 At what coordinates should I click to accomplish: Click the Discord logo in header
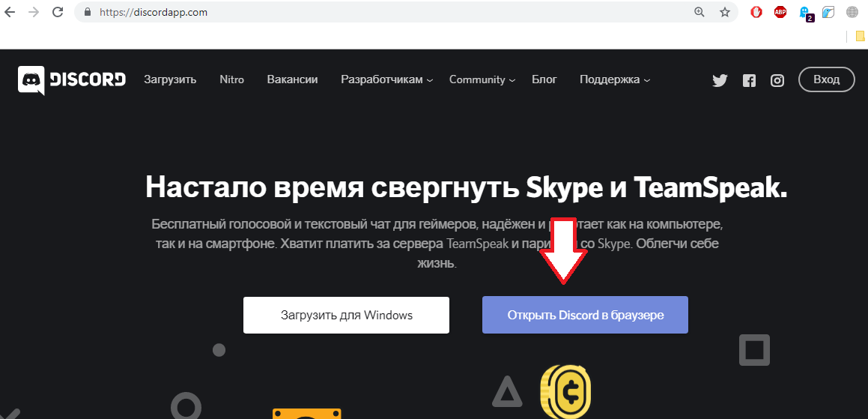click(72, 80)
